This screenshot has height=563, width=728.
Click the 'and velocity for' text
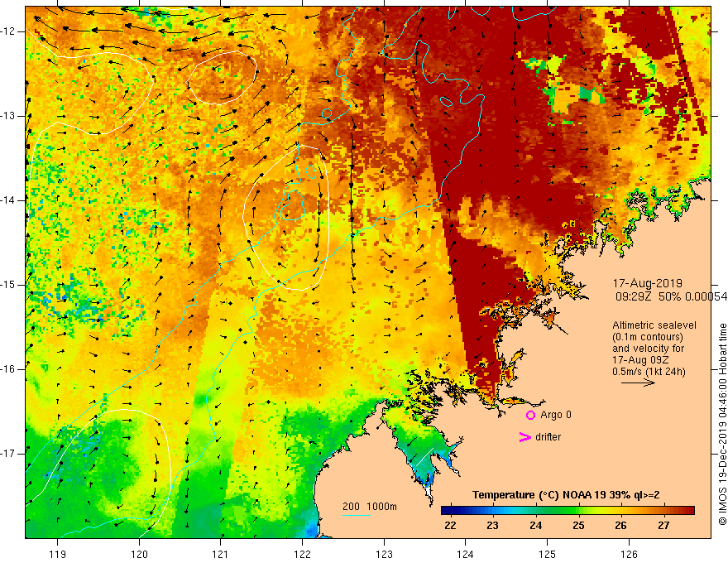tap(648, 349)
